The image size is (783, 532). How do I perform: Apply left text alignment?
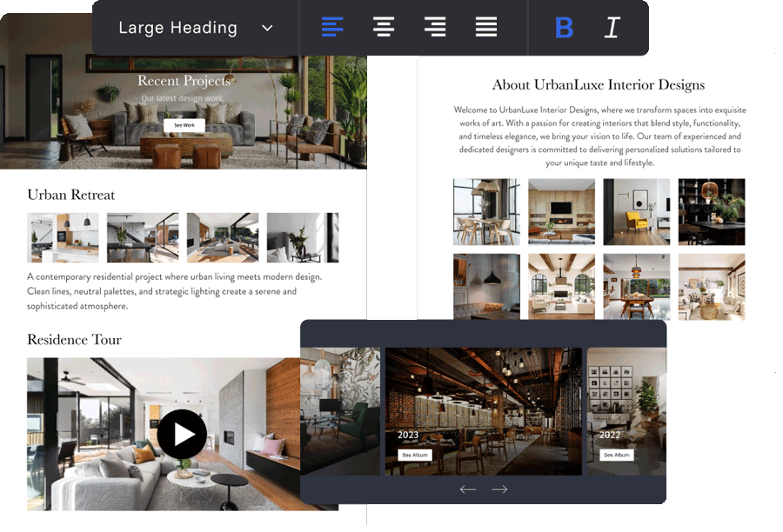(332, 28)
